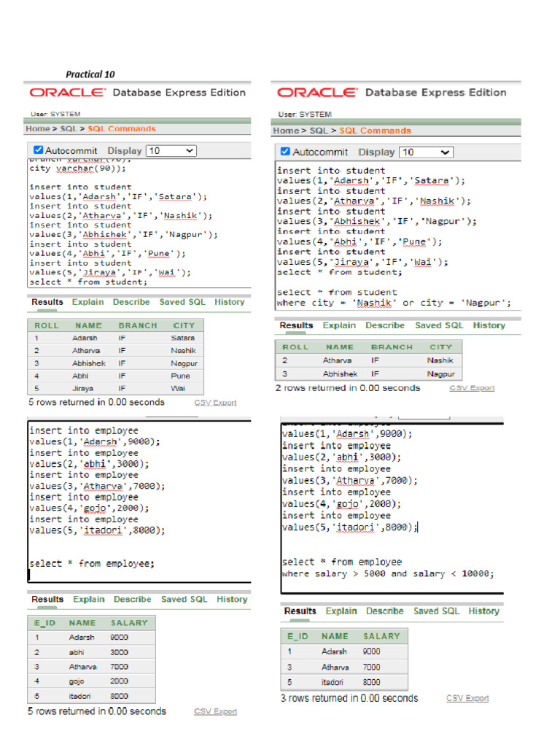Download CSV Export beside '2 rows returned' text
Screen dimensions: 560x747
click(472, 388)
